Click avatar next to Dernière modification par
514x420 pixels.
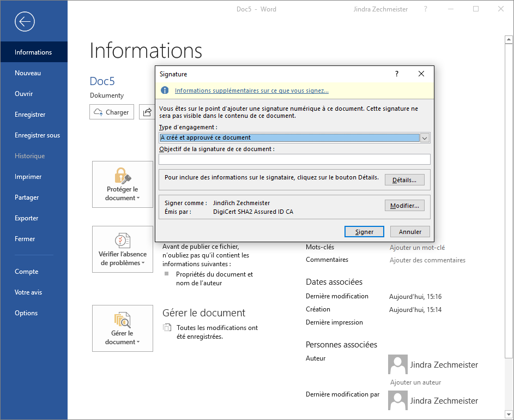pos(398,400)
